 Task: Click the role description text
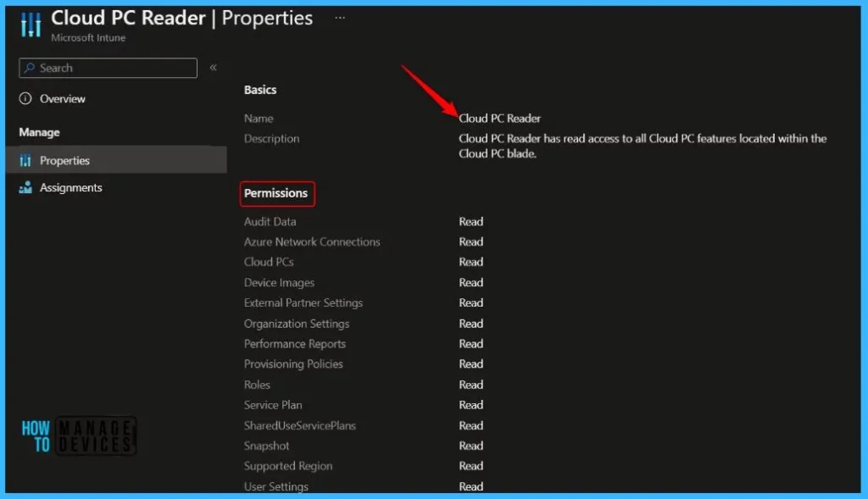click(643, 146)
